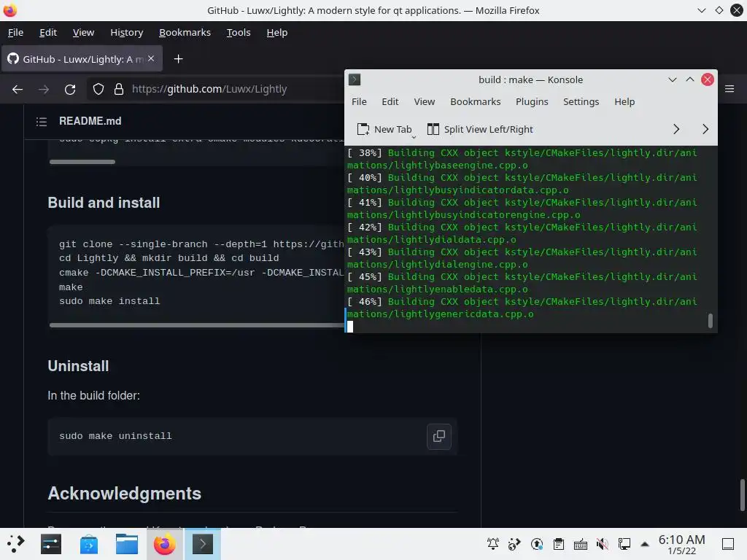Open Konsole Bookmarks menu
This screenshot has width=747, height=560.
click(x=476, y=102)
